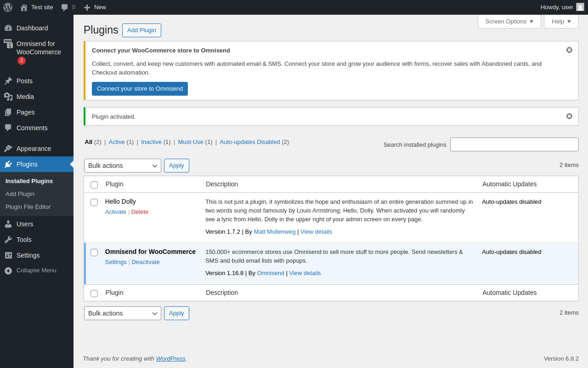Click Connect your store to Omnisend
Screen dimensions: 588x368
click(140, 89)
